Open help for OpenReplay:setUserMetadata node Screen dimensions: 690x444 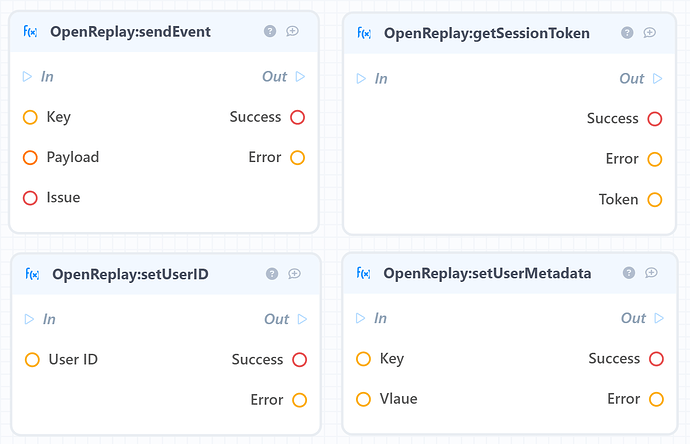click(629, 273)
